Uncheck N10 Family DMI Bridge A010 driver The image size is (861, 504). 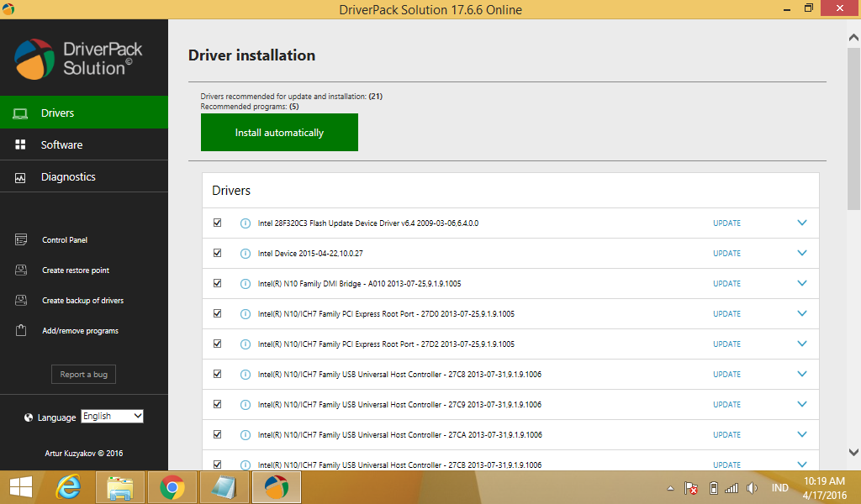(218, 283)
